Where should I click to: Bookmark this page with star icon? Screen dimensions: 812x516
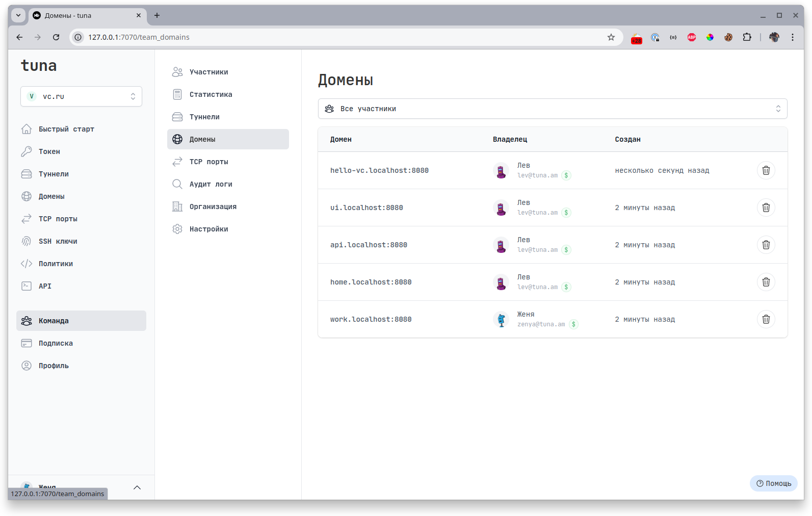(611, 37)
